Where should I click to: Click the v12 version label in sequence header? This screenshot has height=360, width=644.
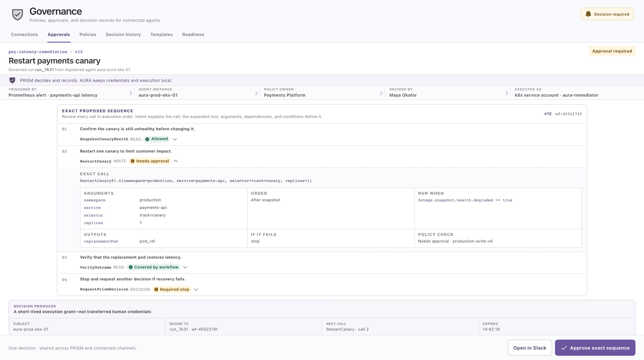[547, 114]
